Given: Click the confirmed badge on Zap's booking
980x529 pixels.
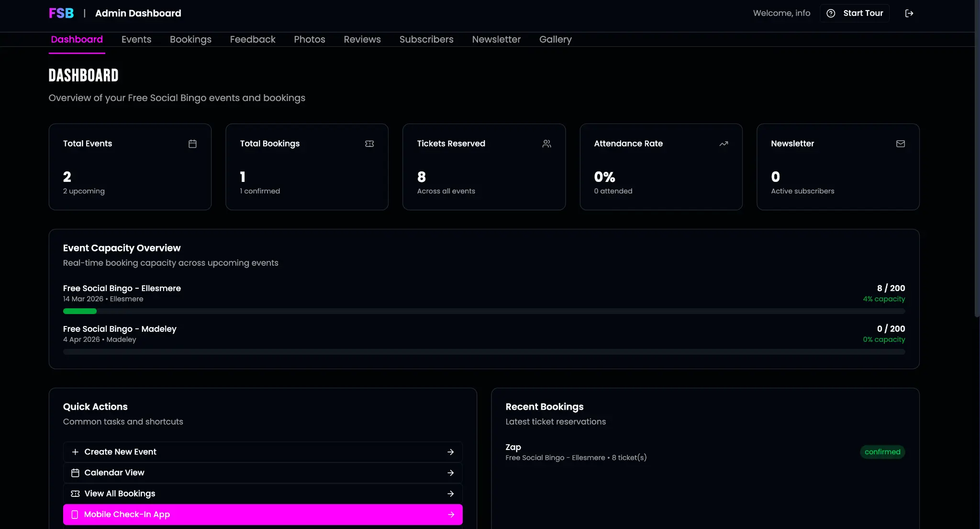Looking at the screenshot, I should 882,451.
